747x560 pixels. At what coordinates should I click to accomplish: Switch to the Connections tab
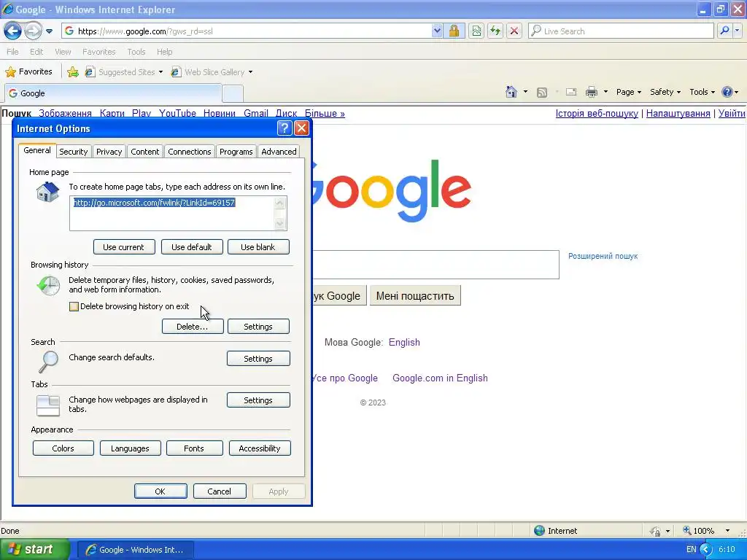tap(189, 152)
